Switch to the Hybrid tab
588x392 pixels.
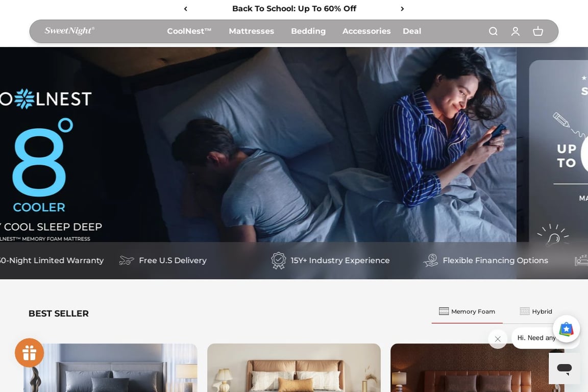click(536, 312)
